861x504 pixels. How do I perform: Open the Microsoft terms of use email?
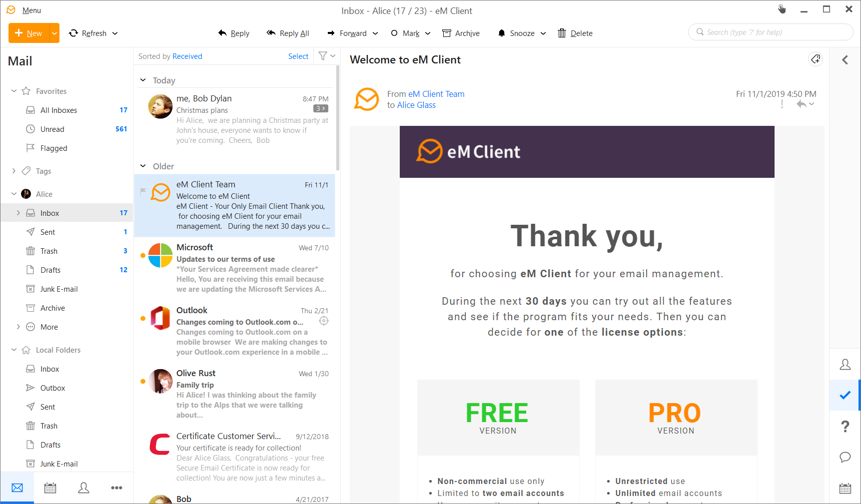click(x=235, y=268)
